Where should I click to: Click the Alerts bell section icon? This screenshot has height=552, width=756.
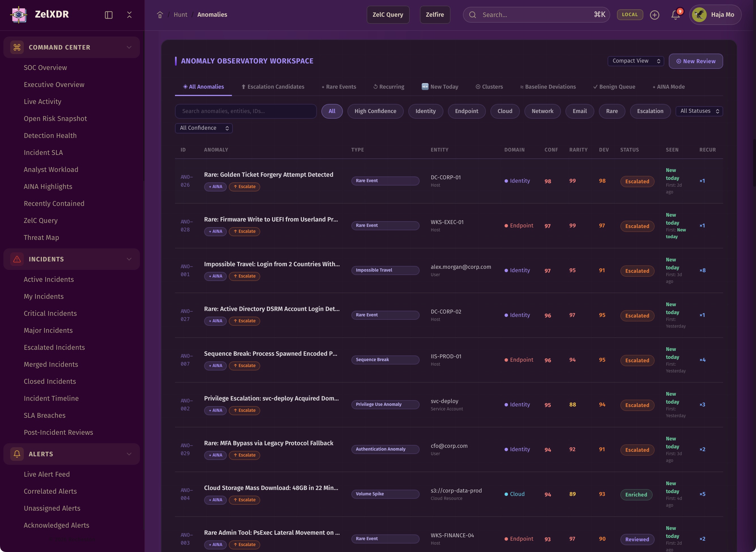pyautogui.click(x=17, y=454)
